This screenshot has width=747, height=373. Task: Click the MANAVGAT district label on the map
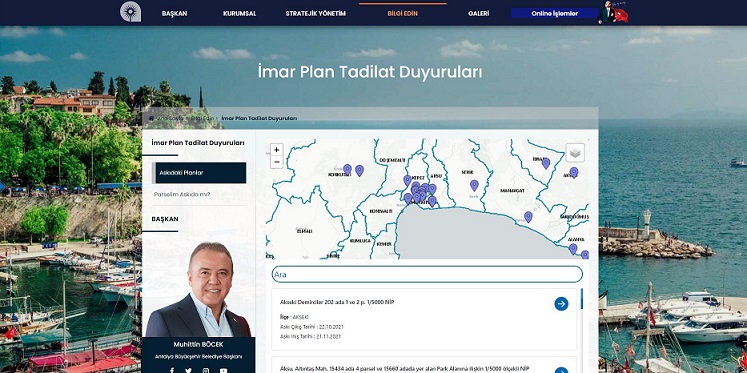click(512, 191)
